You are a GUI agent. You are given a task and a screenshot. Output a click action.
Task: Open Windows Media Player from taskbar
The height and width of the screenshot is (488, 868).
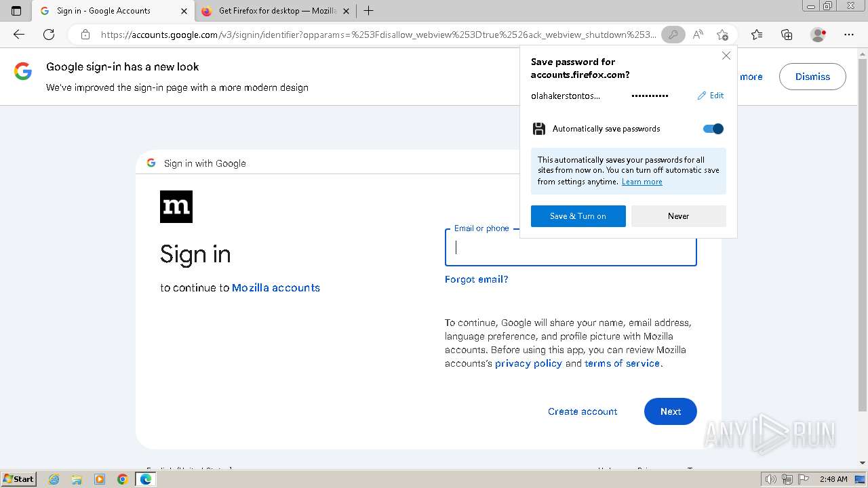[x=100, y=479]
